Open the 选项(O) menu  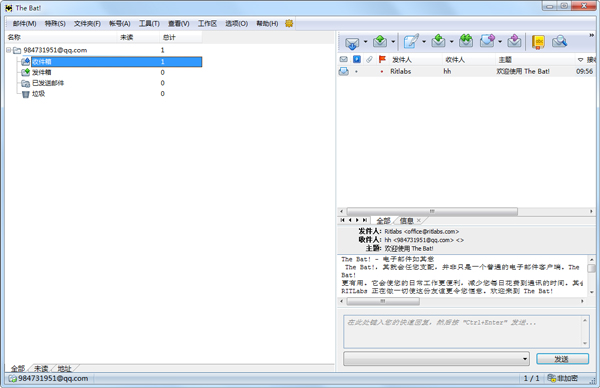[236, 24]
